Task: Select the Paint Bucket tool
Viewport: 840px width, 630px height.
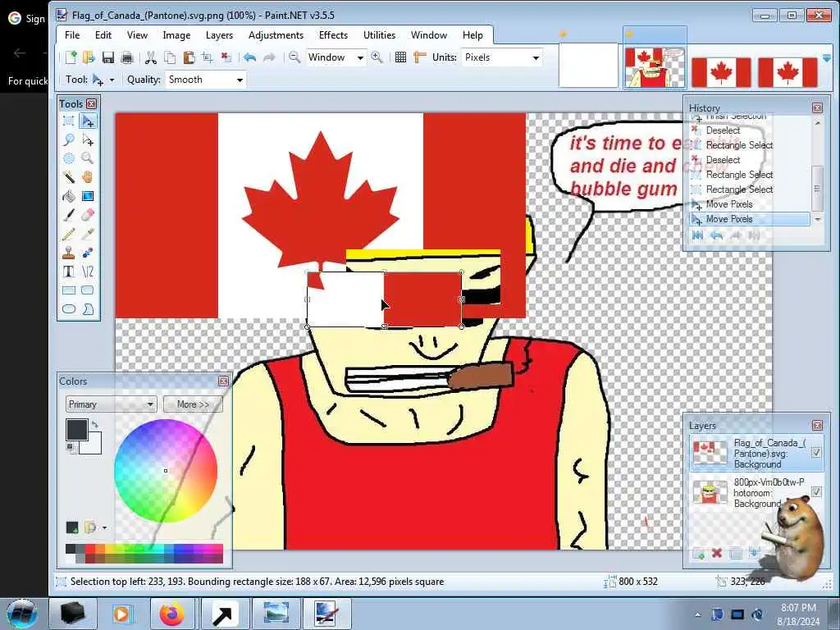Action: coord(69,196)
